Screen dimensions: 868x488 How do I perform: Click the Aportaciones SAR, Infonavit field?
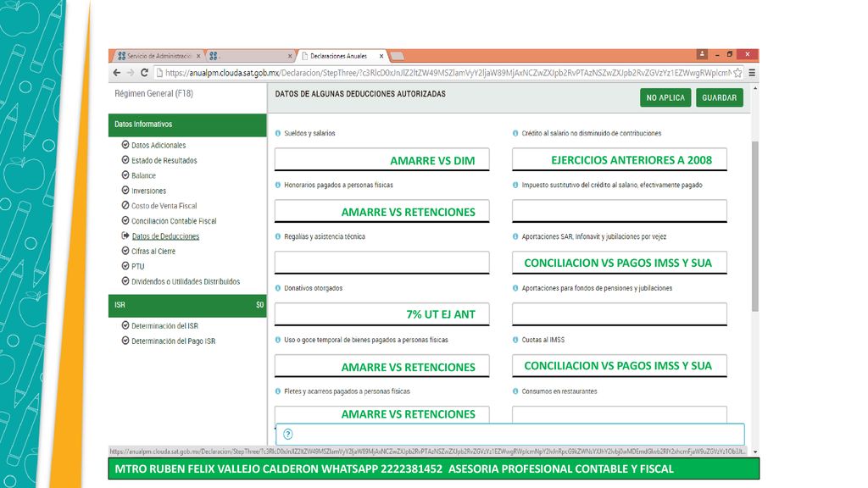click(x=620, y=263)
